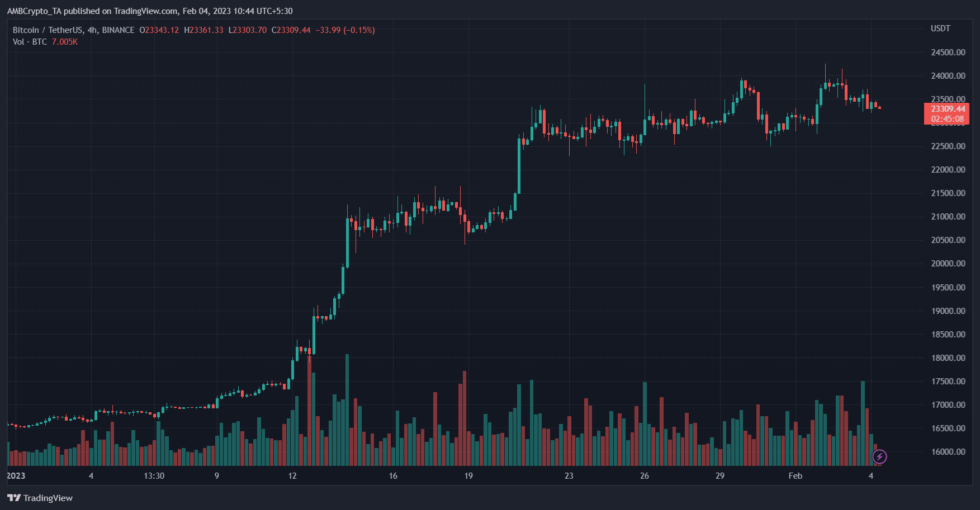
Task: Click the 7.005K volume value
Action: click(x=65, y=42)
